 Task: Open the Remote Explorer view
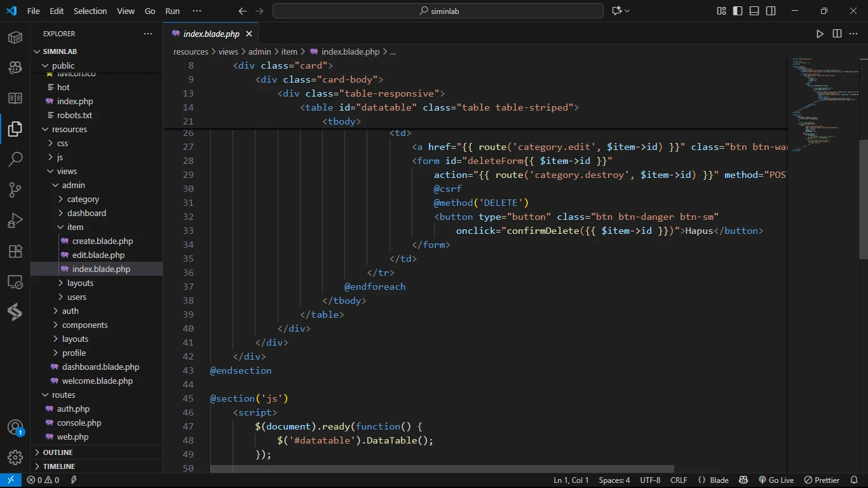tap(15, 282)
